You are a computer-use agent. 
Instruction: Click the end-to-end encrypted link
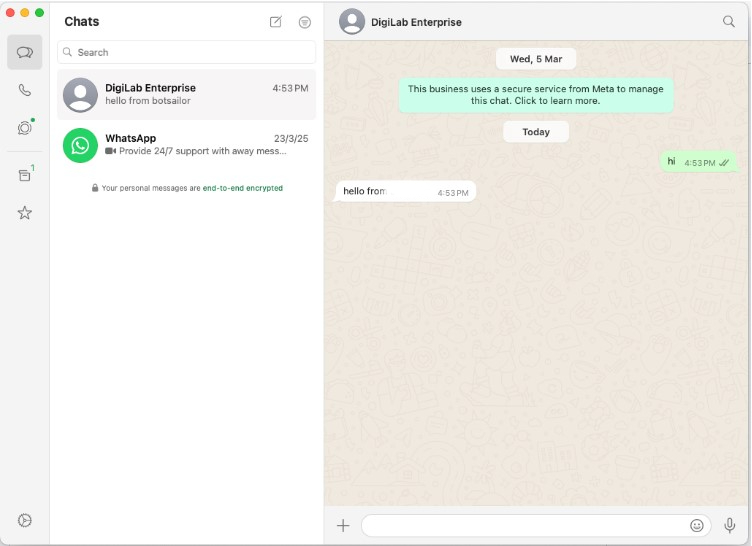(x=242, y=188)
